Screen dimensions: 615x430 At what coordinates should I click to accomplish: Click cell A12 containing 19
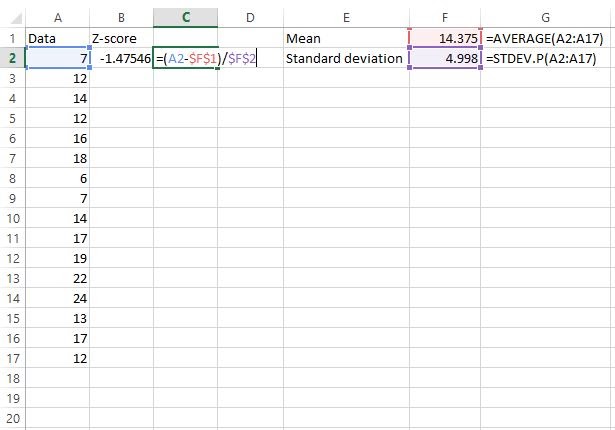[58, 258]
